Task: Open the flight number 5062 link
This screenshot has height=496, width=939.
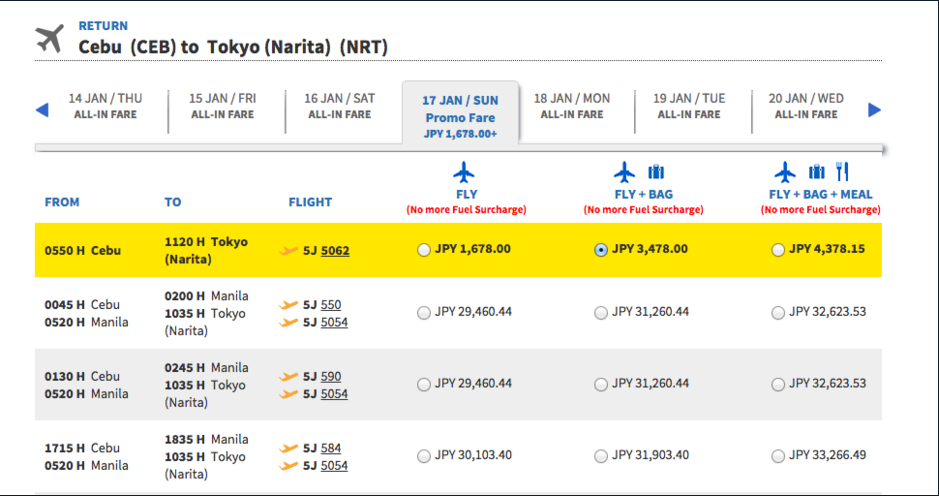Action: 335,250
